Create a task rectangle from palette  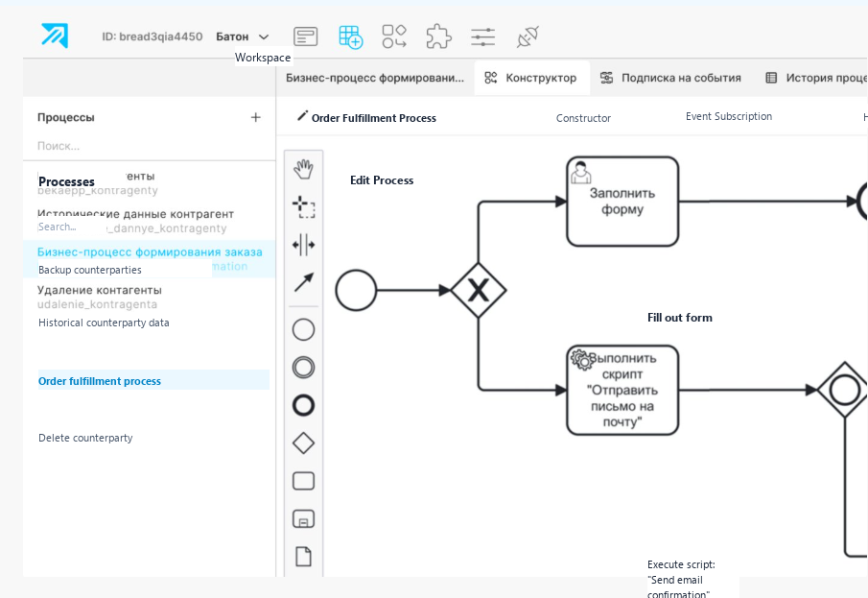pyautogui.click(x=303, y=481)
